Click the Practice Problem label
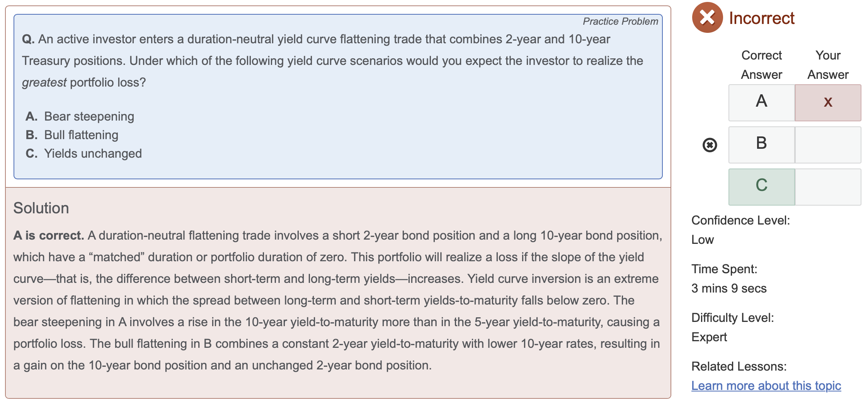This screenshot has width=868, height=405. [620, 21]
